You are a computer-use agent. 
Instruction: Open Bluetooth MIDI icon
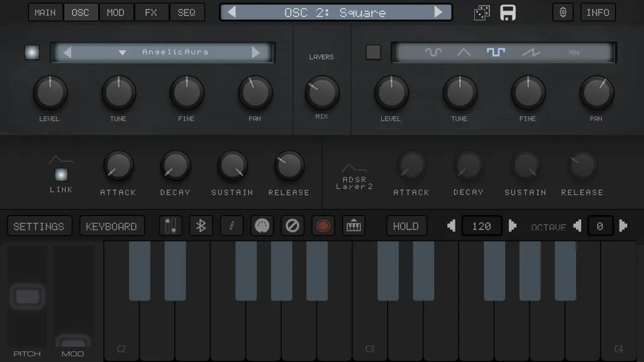tap(201, 226)
